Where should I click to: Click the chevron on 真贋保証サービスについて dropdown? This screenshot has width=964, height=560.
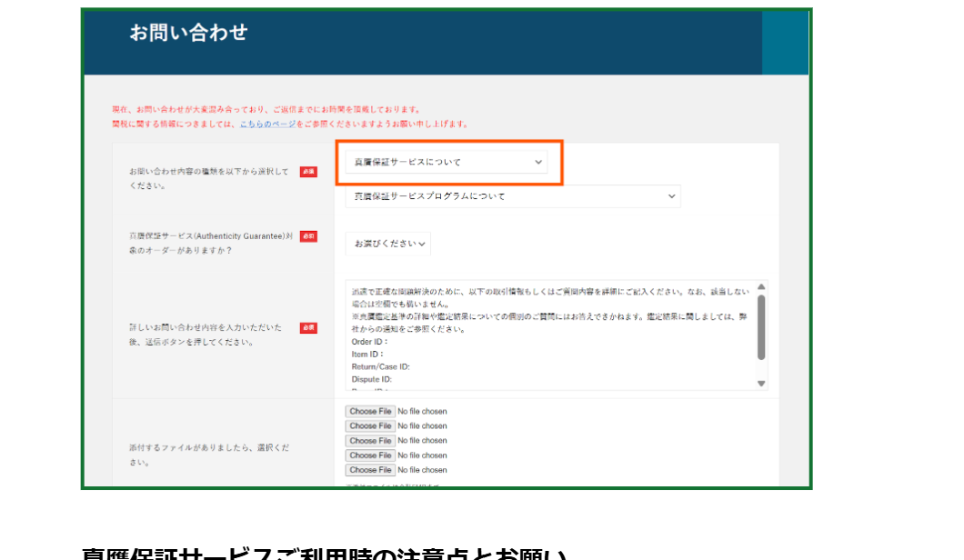(x=538, y=161)
